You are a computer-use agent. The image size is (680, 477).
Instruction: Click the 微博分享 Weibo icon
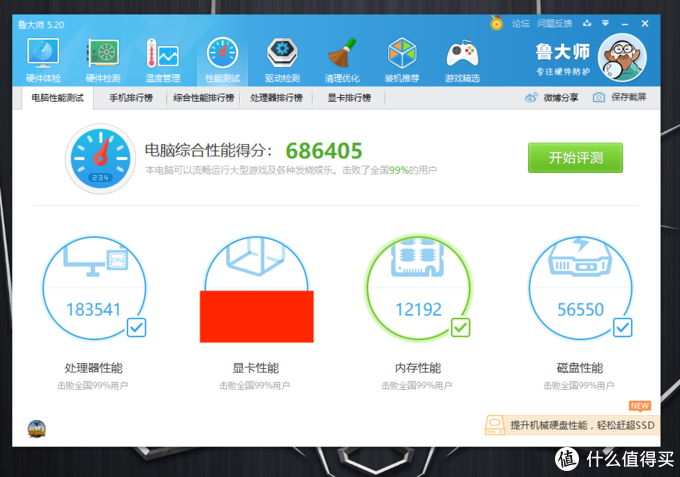click(531, 98)
